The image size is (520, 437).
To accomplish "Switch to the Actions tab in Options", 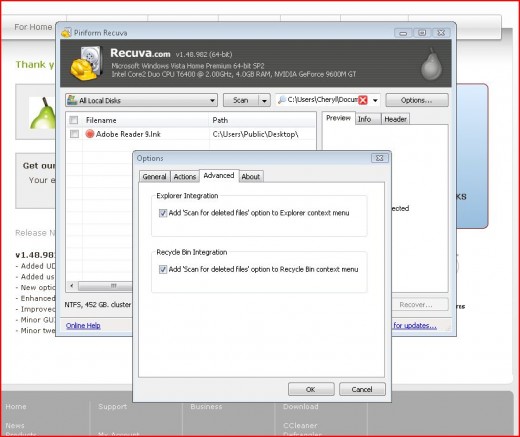I will [x=185, y=177].
